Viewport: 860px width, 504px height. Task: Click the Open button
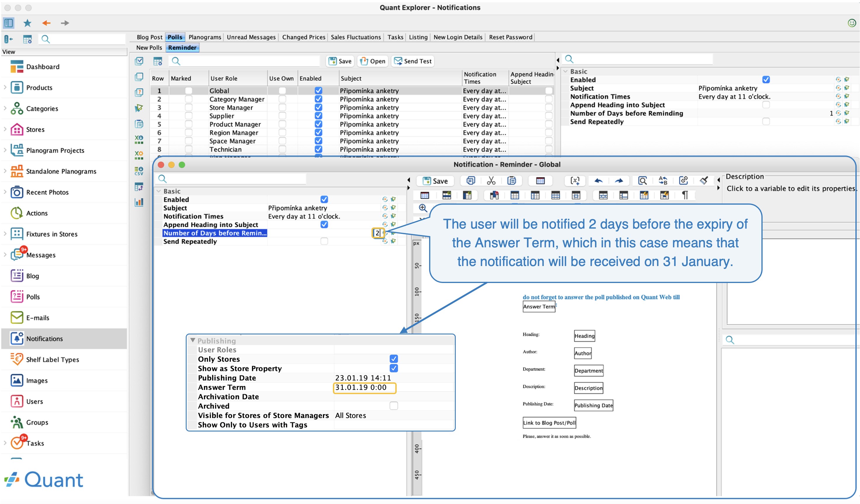pyautogui.click(x=373, y=61)
